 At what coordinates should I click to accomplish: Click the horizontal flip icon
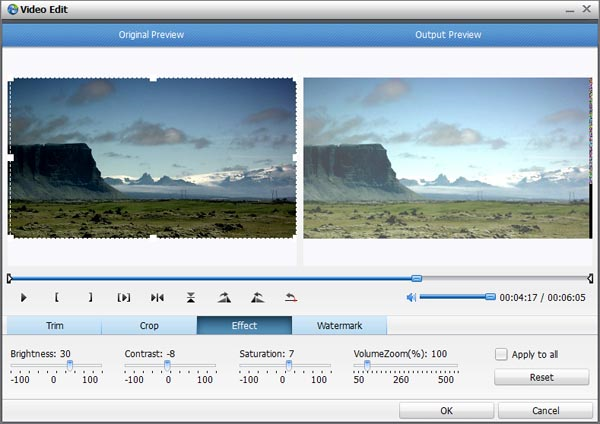click(157, 297)
